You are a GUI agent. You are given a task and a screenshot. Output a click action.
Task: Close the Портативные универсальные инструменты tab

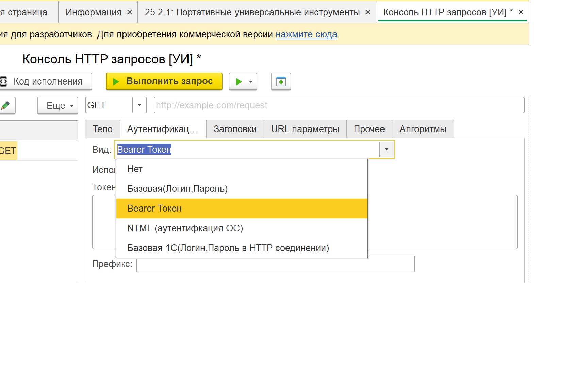[368, 12]
